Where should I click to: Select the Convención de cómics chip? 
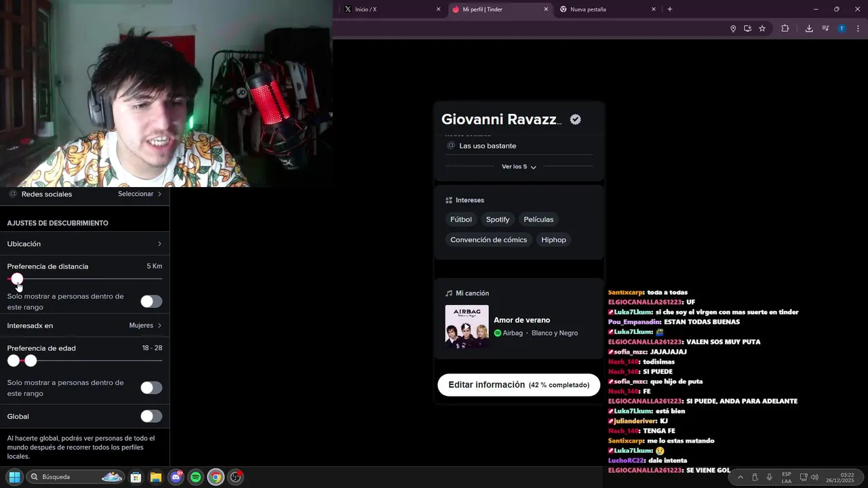(488, 240)
